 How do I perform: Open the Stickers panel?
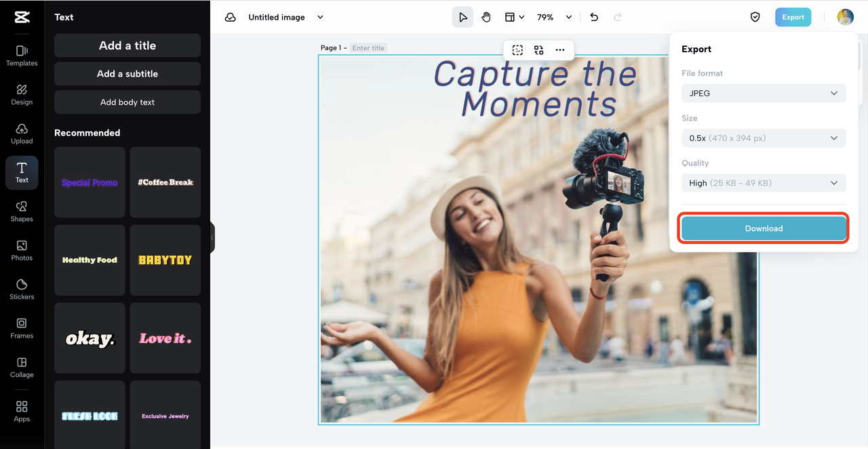pos(22,289)
